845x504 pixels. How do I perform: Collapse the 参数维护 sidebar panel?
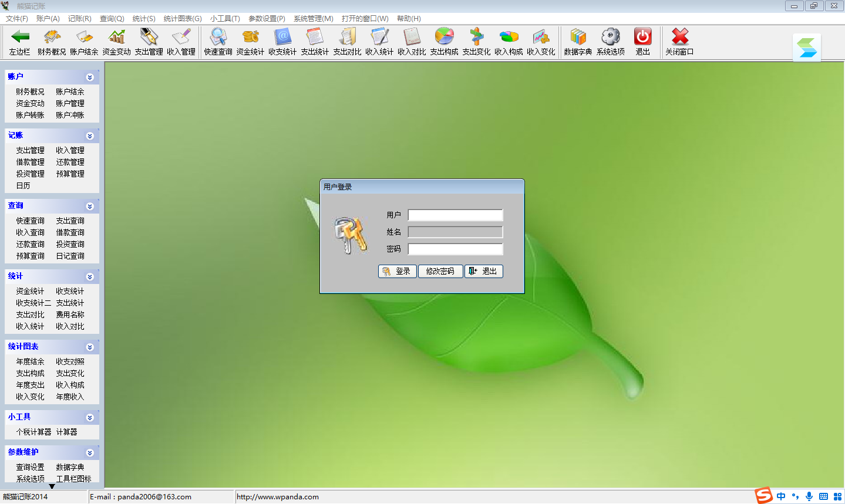point(90,453)
